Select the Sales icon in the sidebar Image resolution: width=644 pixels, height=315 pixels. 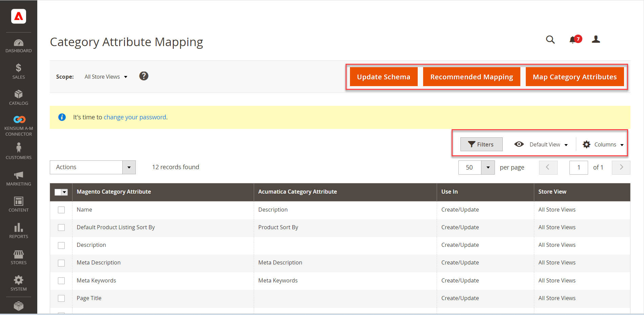(x=19, y=71)
